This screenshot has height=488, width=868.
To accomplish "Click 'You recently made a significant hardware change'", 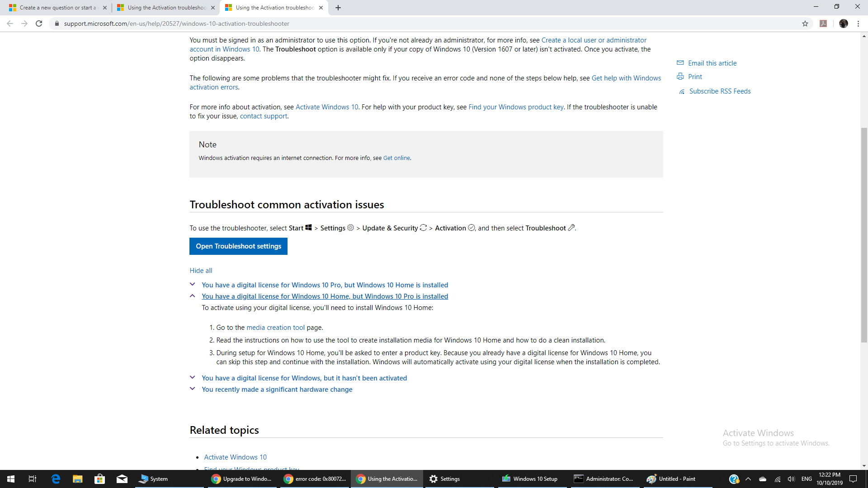I will pyautogui.click(x=277, y=389).
